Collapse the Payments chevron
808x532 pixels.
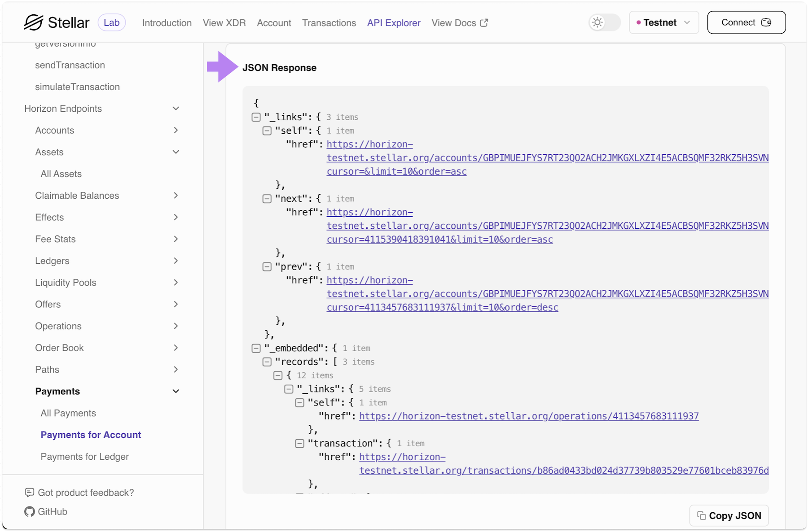tap(176, 391)
